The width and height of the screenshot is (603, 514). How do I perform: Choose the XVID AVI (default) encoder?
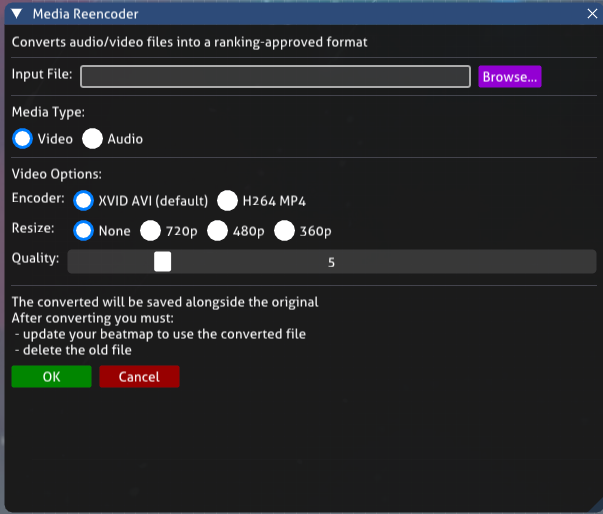pyautogui.click(x=85, y=200)
